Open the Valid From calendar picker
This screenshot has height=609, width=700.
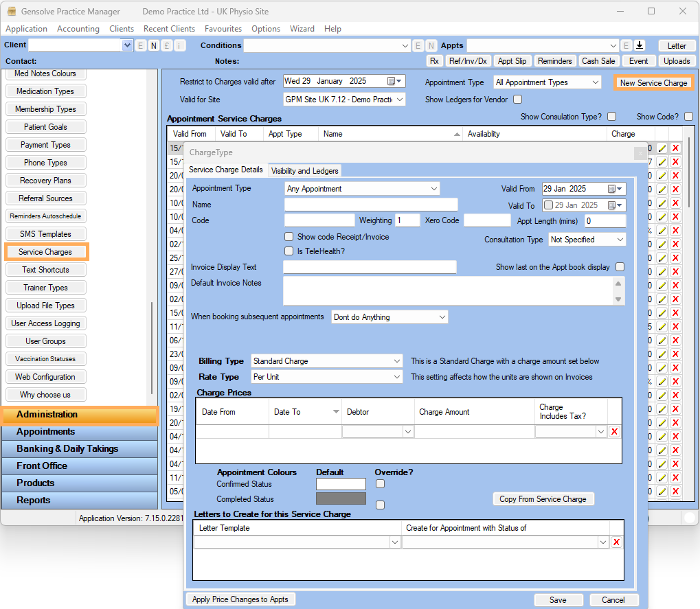coord(612,189)
